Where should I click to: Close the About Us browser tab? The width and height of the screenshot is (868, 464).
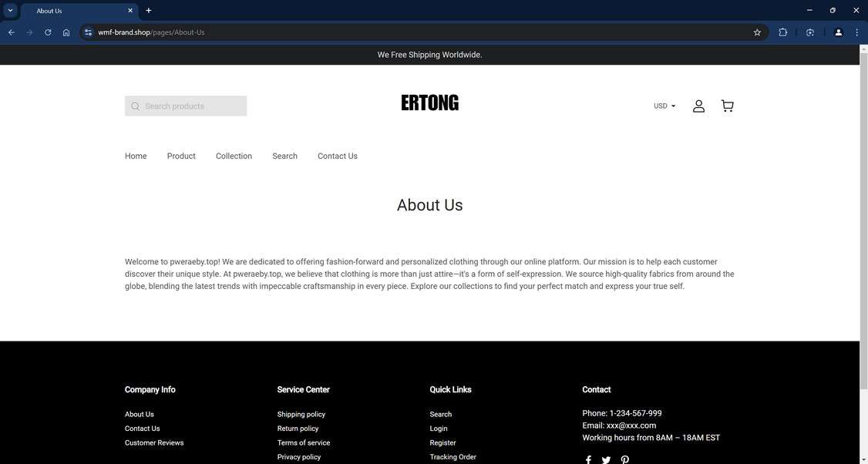[130, 11]
